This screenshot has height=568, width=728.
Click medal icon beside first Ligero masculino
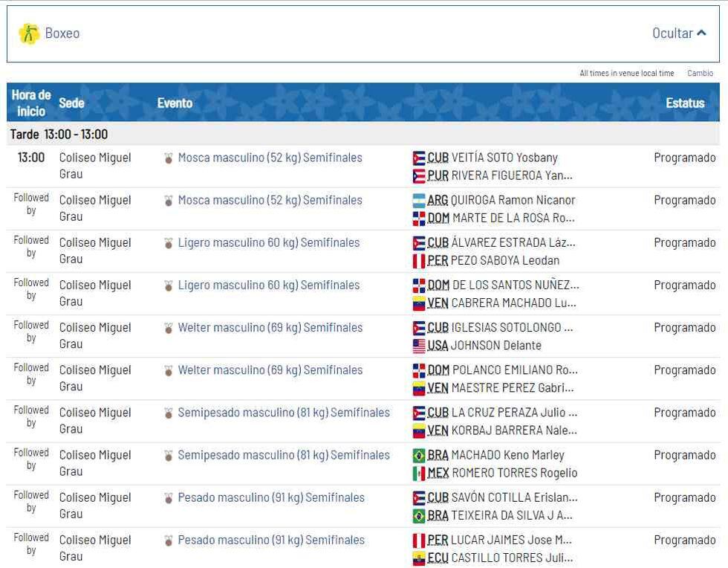[x=169, y=243]
